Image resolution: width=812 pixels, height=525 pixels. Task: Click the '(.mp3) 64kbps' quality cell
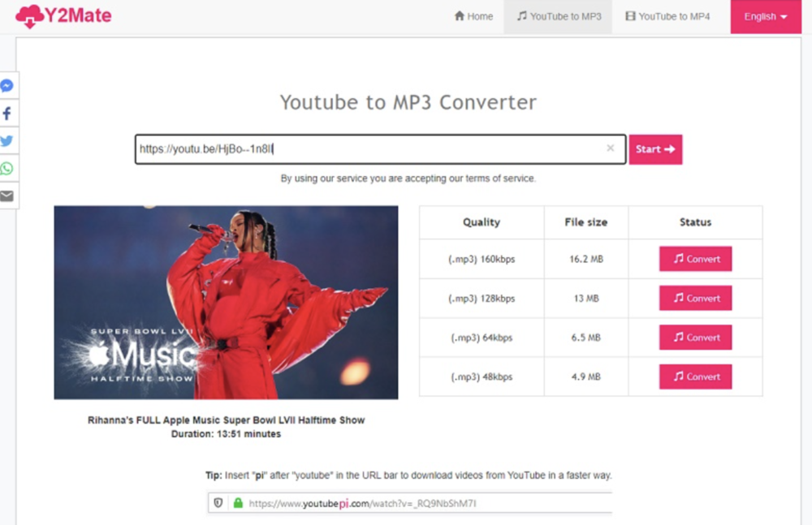(481, 338)
